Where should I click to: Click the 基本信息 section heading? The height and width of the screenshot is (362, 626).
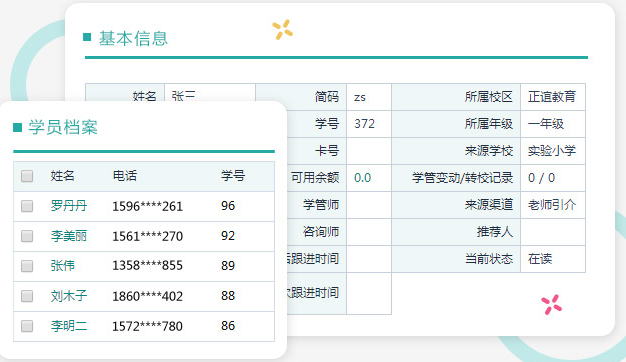click(133, 38)
